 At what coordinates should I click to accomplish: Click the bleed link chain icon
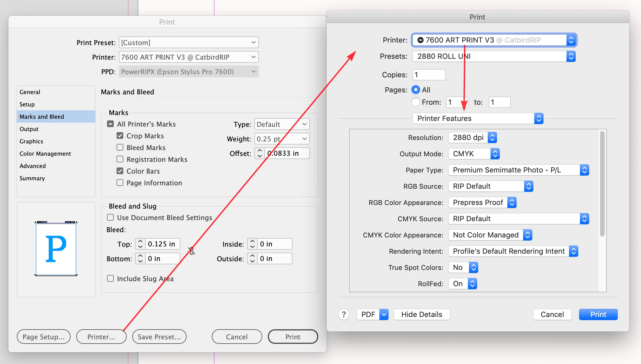click(x=192, y=251)
